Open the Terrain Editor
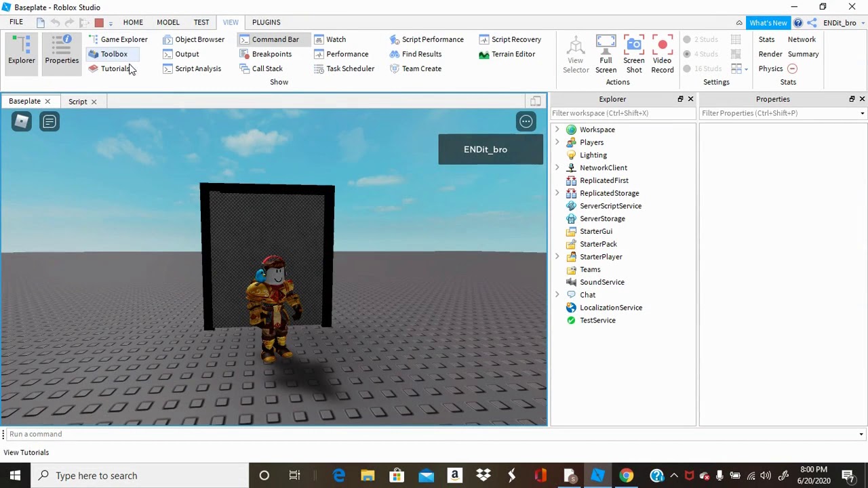The width and height of the screenshot is (868, 488). (x=507, y=54)
